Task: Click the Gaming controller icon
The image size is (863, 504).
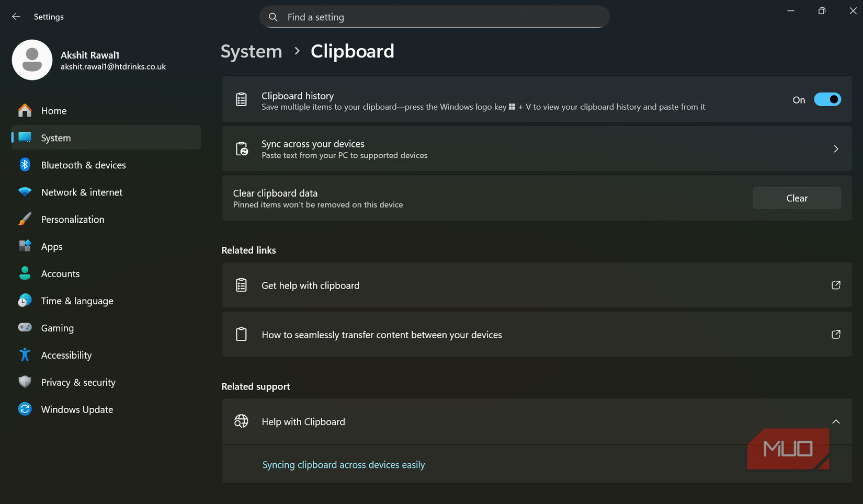Action: coord(25,328)
